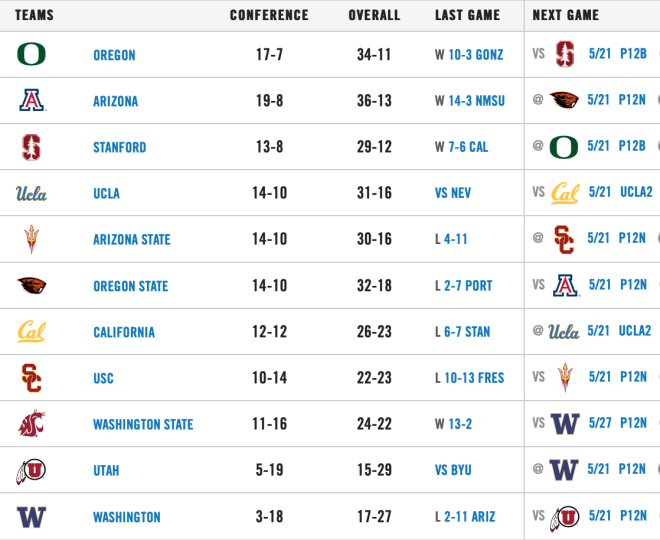
Task: Click the Arizona State pitchfork logo in Teams column
Action: (x=31, y=239)
